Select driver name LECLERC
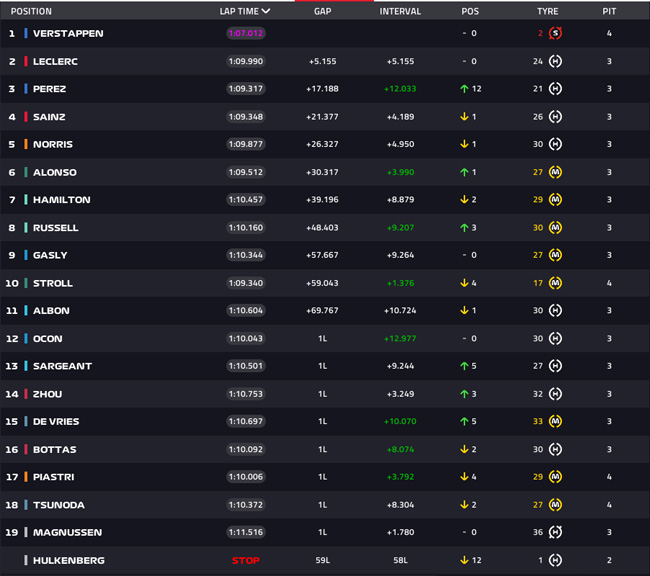This screenshot has width=650, height=576. [55, 61]
